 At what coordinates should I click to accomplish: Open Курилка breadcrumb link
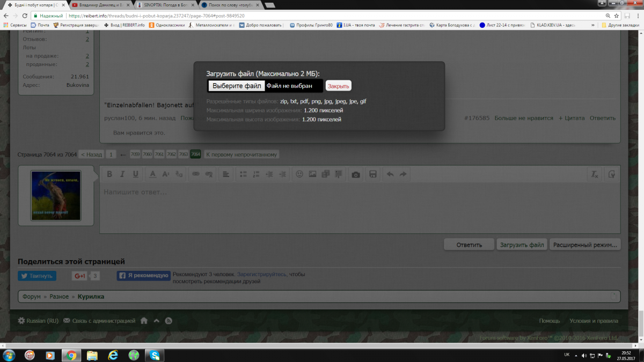pyautogui.click(x=91, y=297)
